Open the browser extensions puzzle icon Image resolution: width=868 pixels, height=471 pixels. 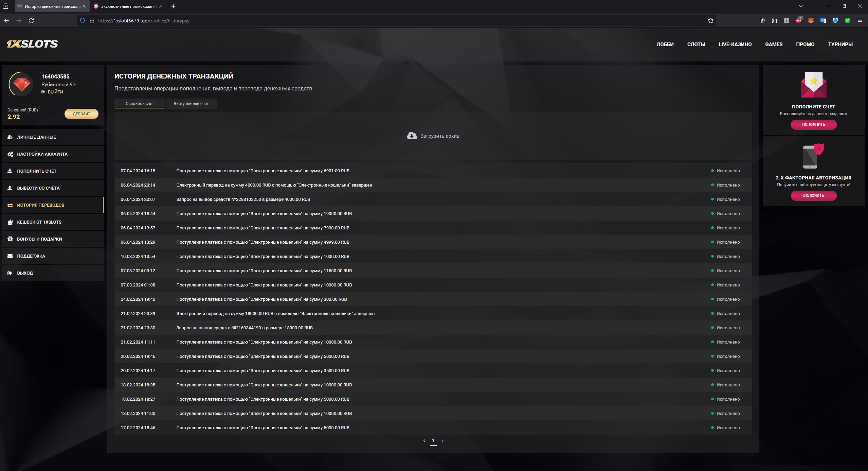tap(774, 21)
